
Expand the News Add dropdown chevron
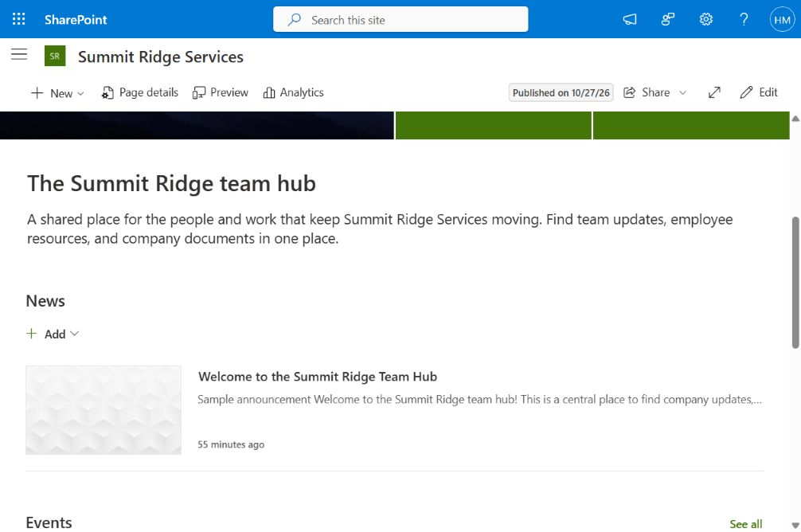coord(75,334)
